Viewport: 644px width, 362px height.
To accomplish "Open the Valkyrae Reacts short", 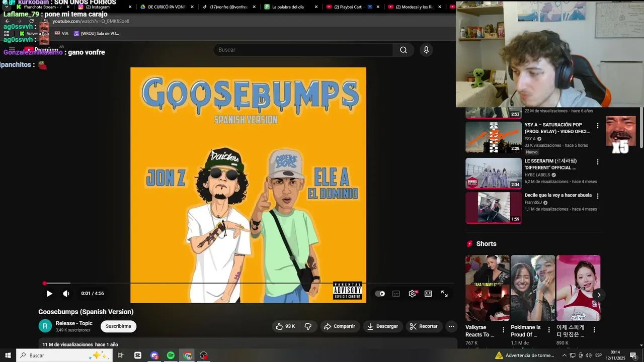I will click(488, 288).
